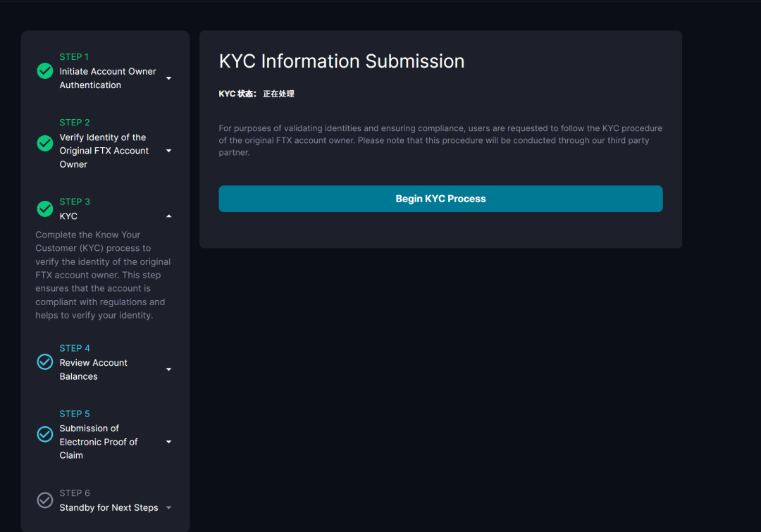Click the green checkmark icon for Step 1
Viewport: 761px width, 532px height.
pos(44,71)
